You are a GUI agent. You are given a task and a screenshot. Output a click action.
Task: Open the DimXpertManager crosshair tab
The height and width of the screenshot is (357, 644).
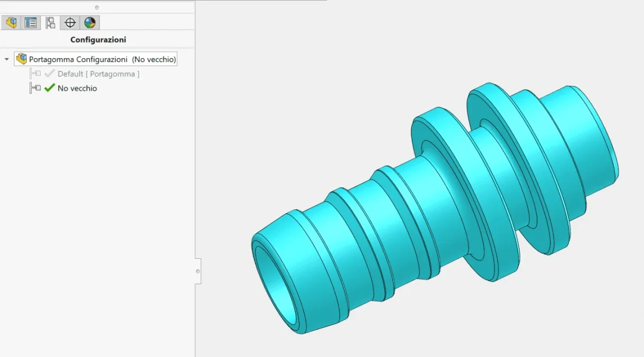pyautogui.click(x=70, y=23)
